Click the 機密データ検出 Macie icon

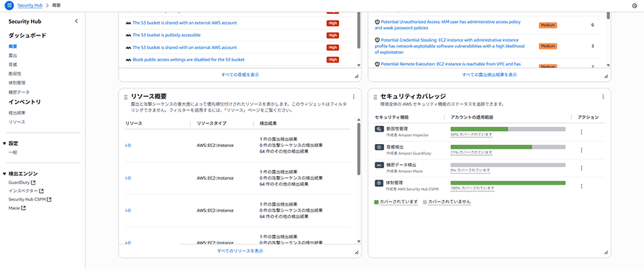pos(379,166)
